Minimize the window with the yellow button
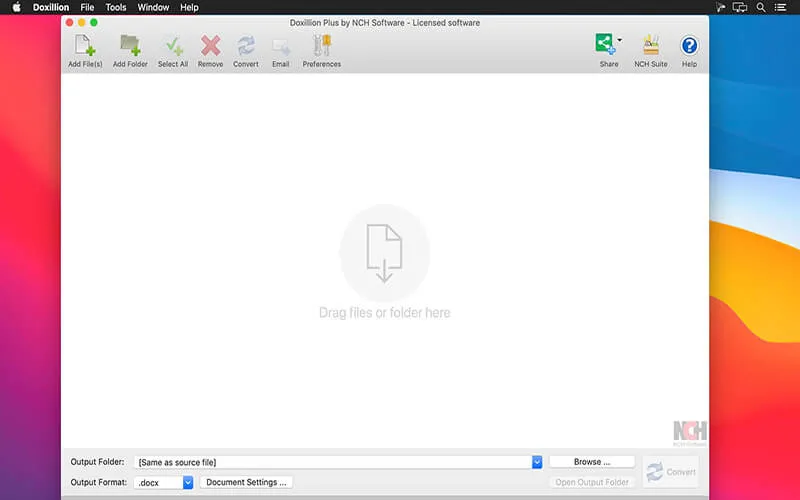The height and width of the screenshot is (500, 800). coord(82,22)
